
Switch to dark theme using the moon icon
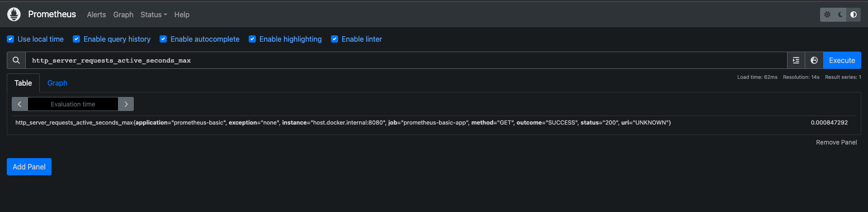click(x=840, y=14)
